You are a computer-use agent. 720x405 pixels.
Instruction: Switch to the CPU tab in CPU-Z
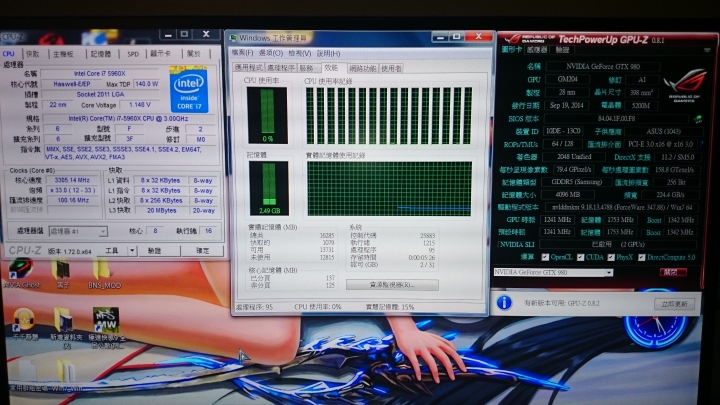[x=9, y=54]
